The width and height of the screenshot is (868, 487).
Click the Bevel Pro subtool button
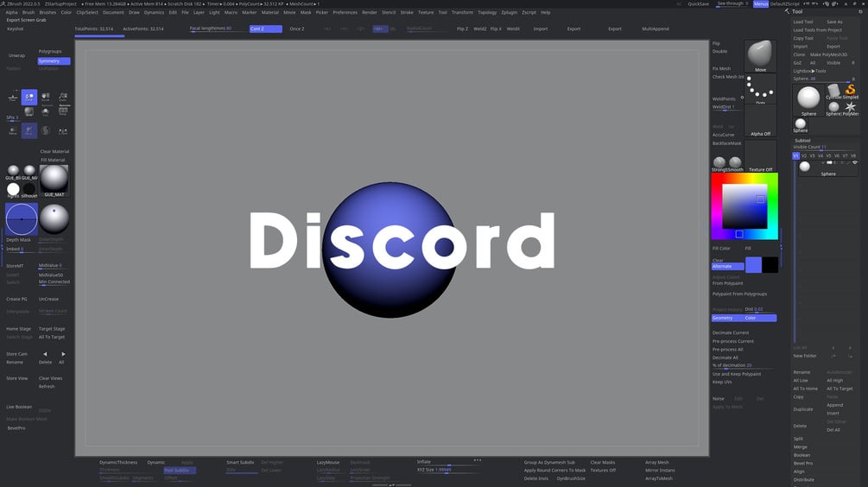pos(803,463)
